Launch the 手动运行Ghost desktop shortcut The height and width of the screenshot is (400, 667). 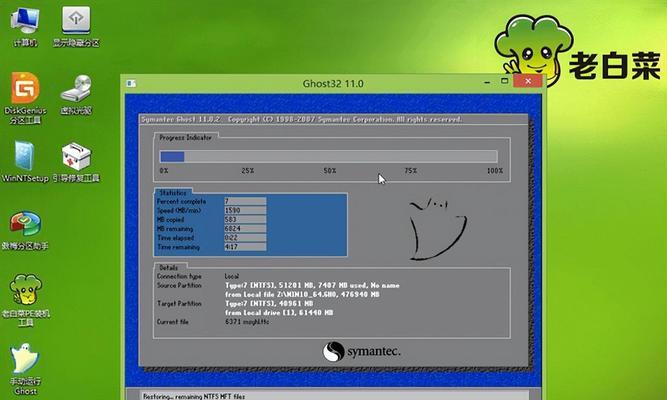(26, 369)
